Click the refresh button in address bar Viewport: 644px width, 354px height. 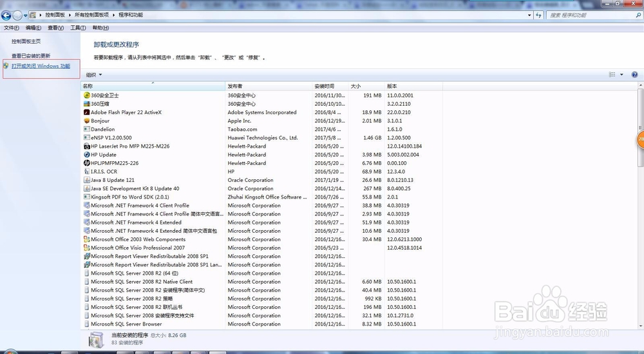[x=538, y=15]
